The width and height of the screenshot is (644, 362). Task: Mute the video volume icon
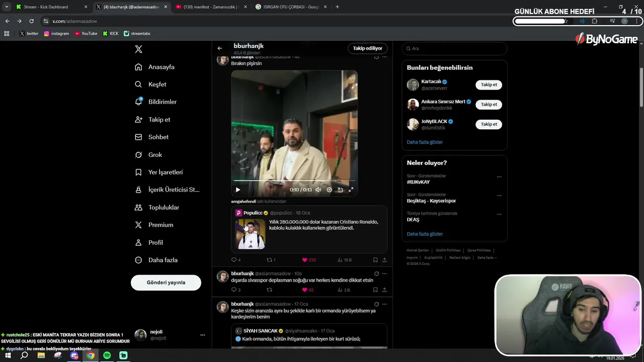pos(318,190)
